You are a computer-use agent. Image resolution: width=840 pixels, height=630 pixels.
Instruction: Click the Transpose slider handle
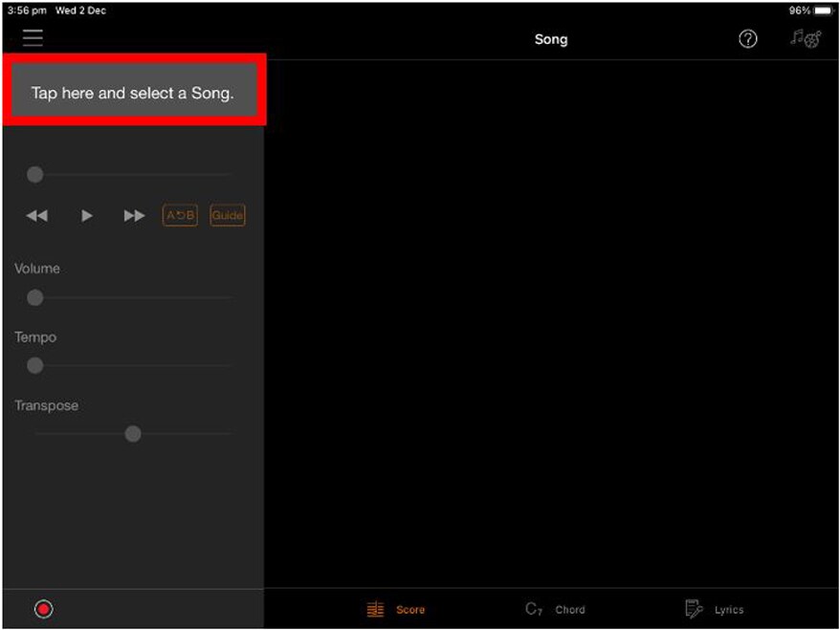(x=133, y=434)
